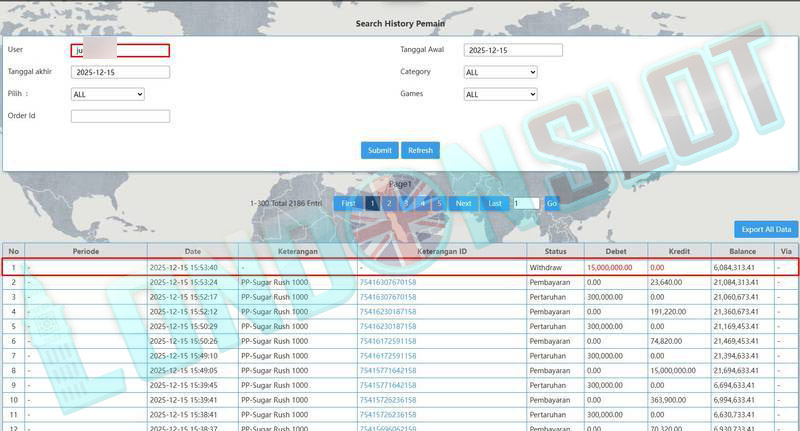This screenshot has width=800, height=431.
Task: Click Export All Data button
Action: (765, 229)
